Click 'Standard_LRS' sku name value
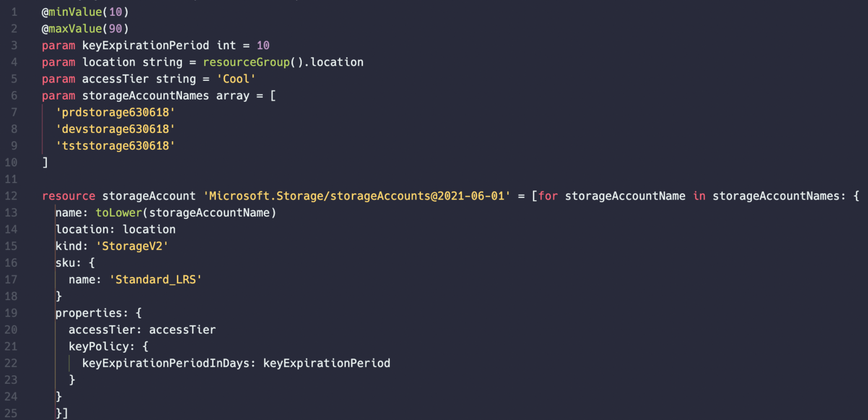The width and height of the screenshot is (868, 420). point(155,279)
